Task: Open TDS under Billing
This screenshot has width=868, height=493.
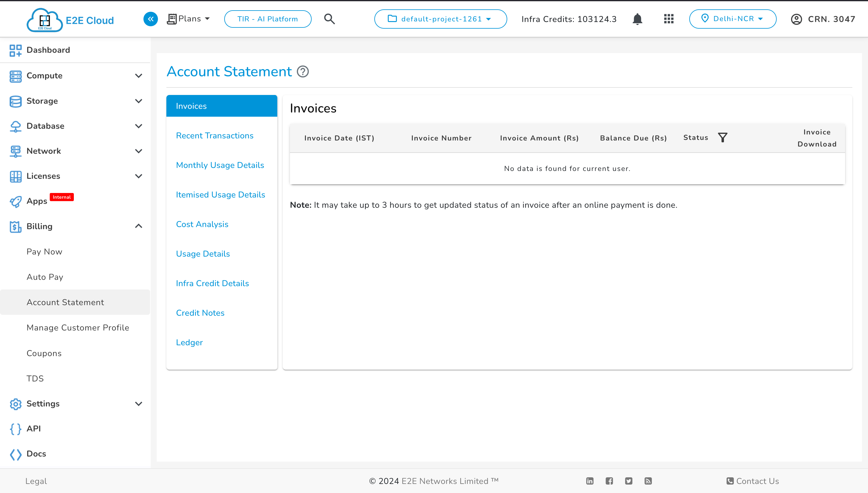Action: point(35,378)
